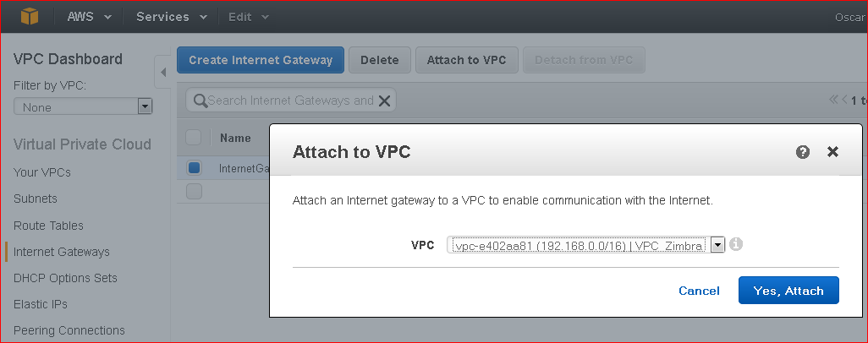The width and height of the screenshot is (868, 343).
Task: Click the Create Internet Gateway button
Action: (x=261, y=60)
